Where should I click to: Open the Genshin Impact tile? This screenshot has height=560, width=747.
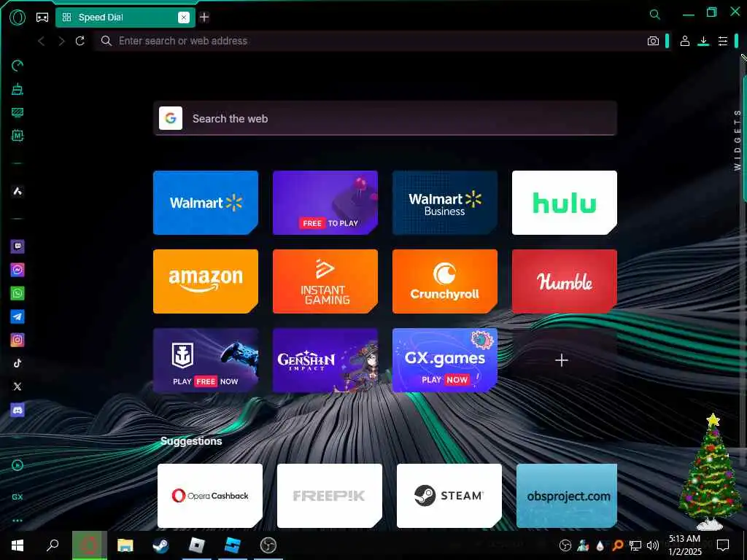[325, 360]
